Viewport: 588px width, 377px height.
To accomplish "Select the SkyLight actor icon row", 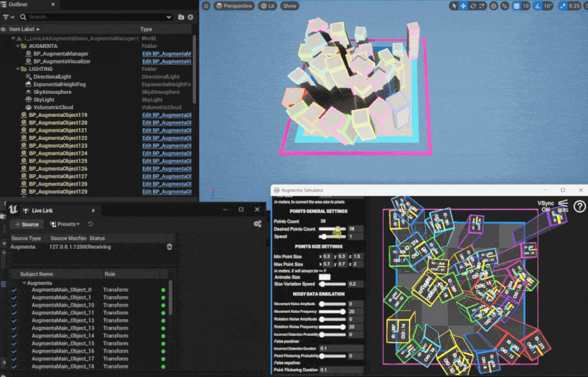I will 44,100.
